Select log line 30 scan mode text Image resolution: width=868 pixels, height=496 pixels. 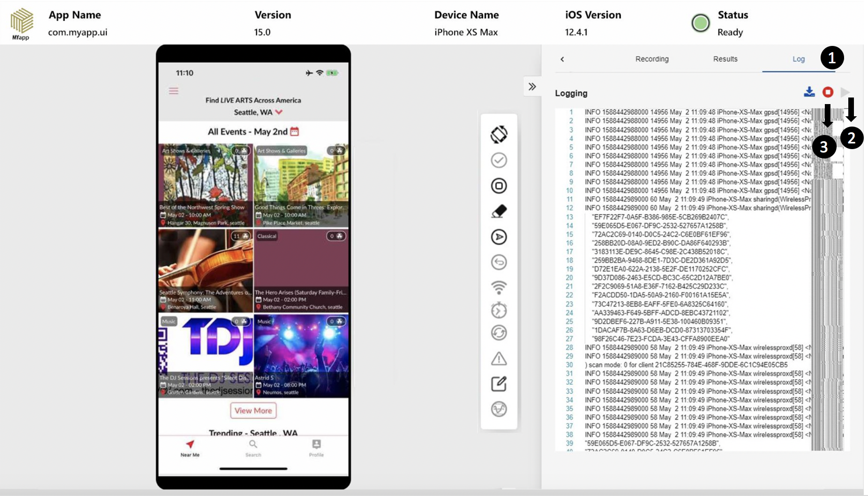[686, 365]
